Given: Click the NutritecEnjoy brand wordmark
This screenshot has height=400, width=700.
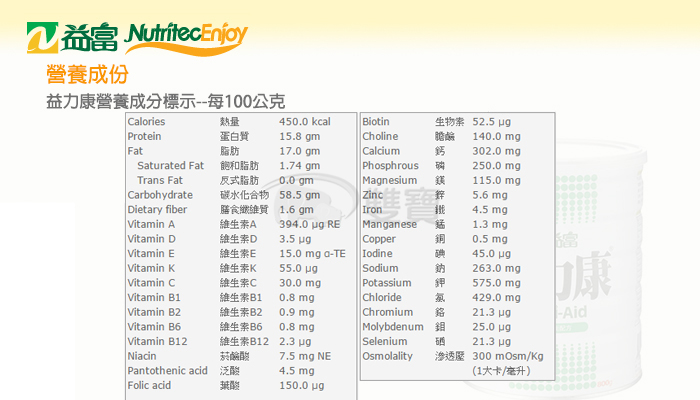Looking at the screenshot, I should [186, 38].
